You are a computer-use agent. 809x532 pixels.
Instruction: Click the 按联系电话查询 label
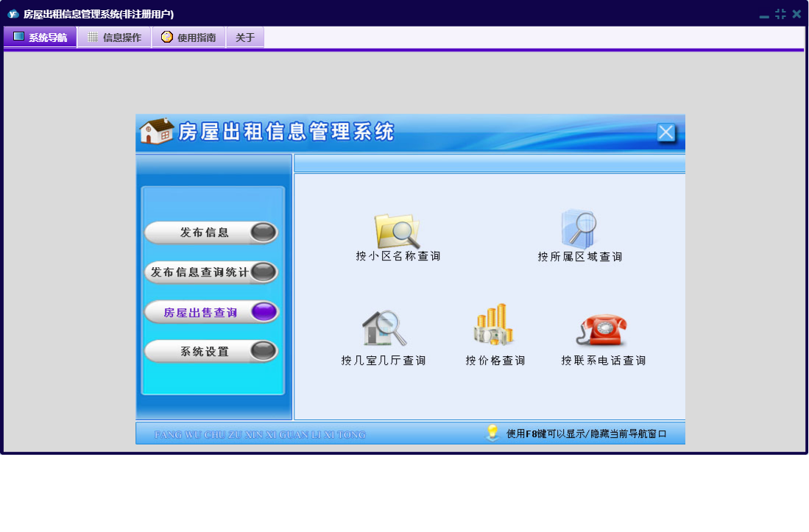click(x=604, y=361)
